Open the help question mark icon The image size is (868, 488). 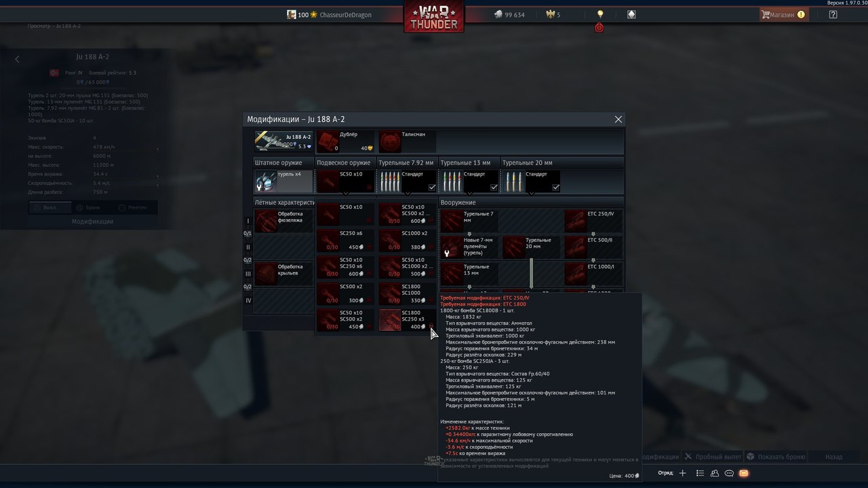click(833, 14)
